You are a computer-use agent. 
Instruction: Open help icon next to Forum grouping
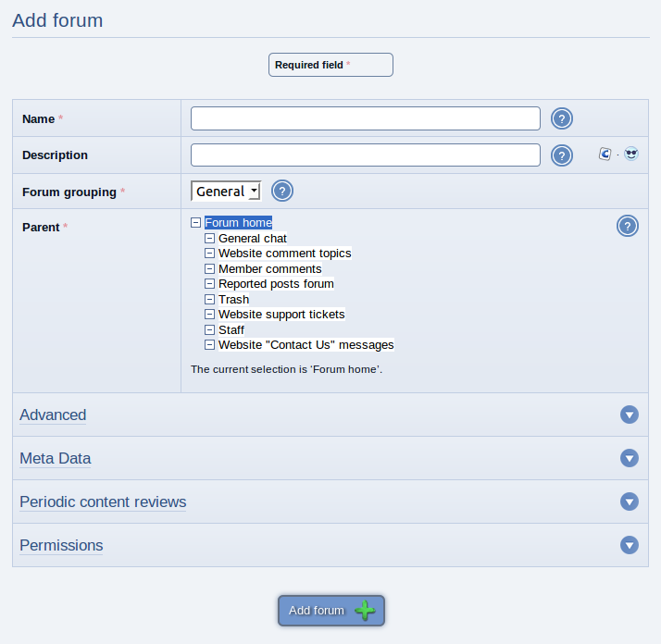(282, 191)
